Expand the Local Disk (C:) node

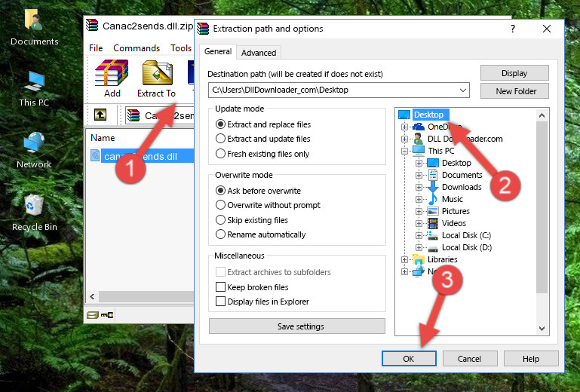[419, 235]
